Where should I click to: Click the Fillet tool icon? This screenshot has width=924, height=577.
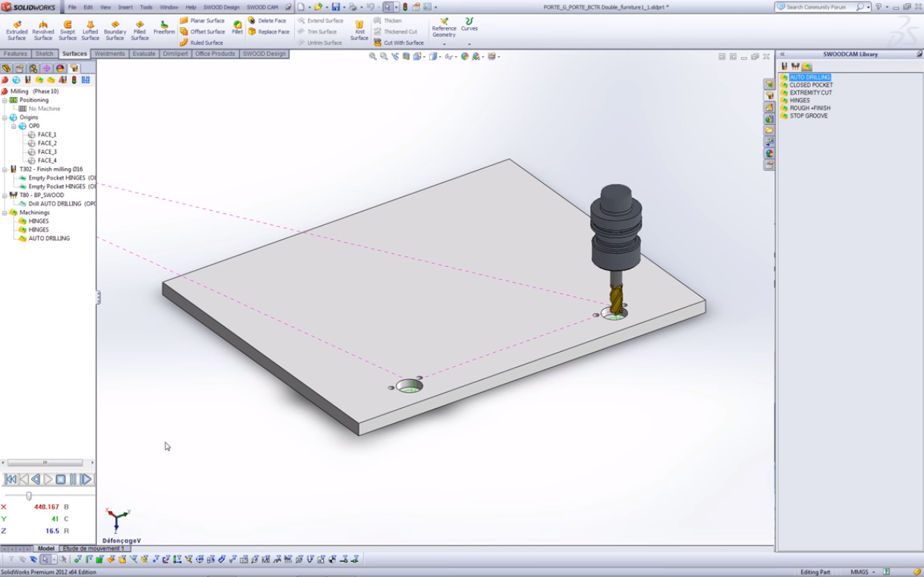click(237, 29)
